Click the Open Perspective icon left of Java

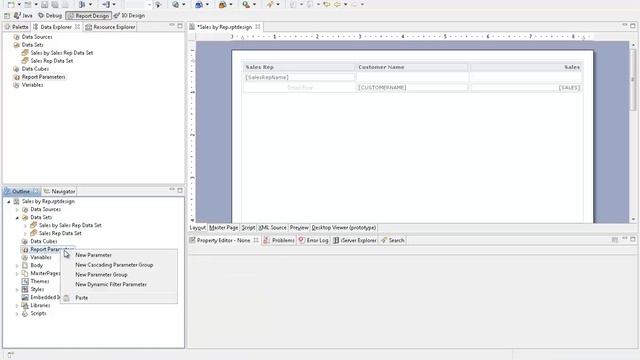[7, 16]
